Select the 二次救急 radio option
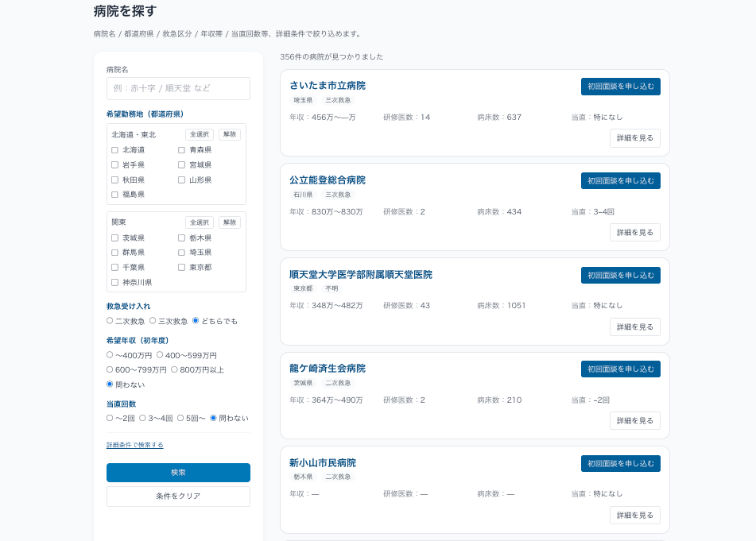 click(109, 321)
